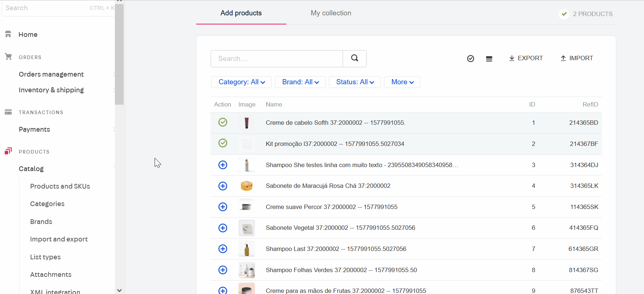The image size is (644, 294).
Task: Add Shampoo She testes product with plus icon
Action: (x=223, y=165)
